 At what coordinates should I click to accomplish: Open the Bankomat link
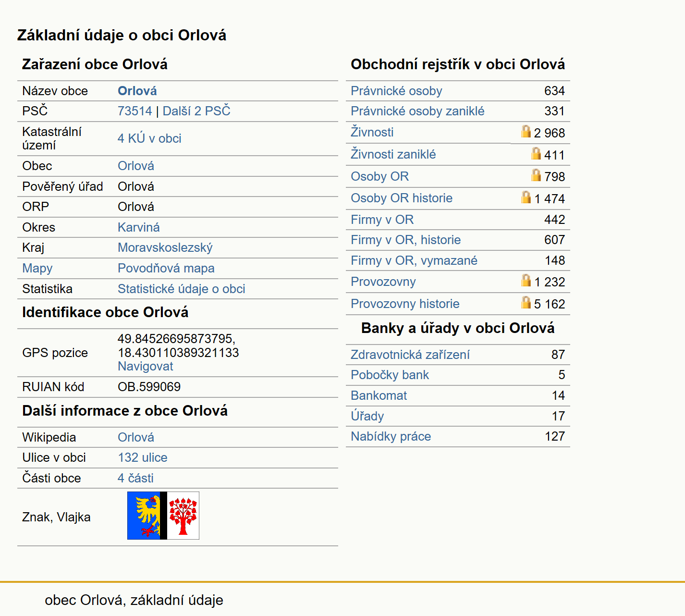(x=379, y=395)
